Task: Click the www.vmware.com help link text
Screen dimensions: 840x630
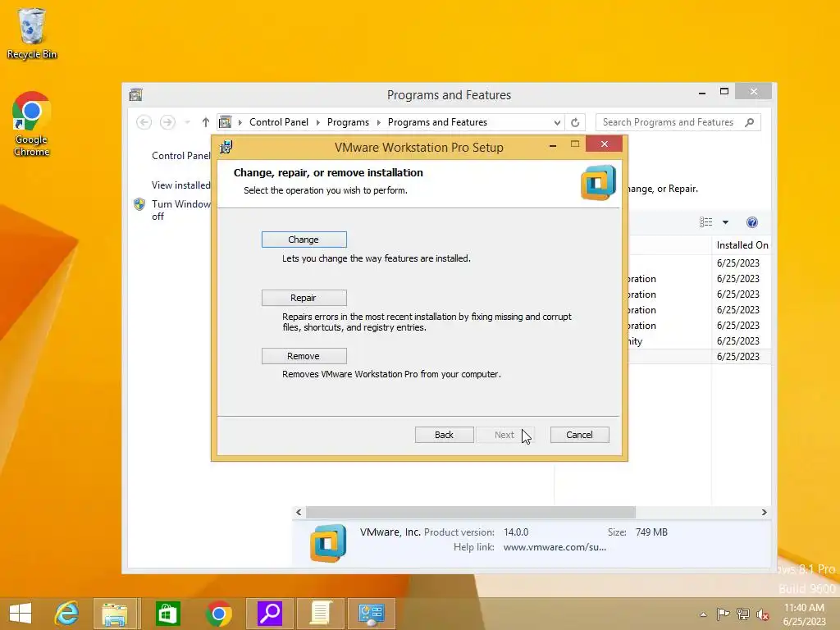Action: tap(555, 547)
